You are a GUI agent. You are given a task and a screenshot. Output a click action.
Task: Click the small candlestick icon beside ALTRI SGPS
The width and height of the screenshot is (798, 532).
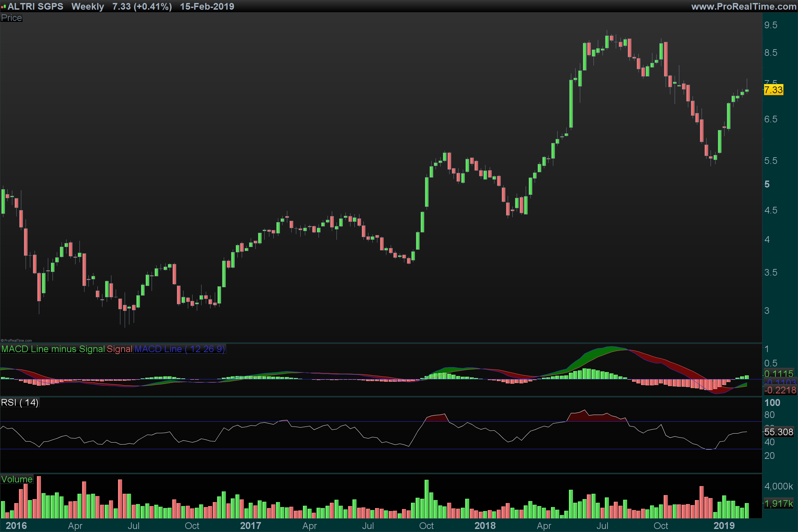[3, 6]
